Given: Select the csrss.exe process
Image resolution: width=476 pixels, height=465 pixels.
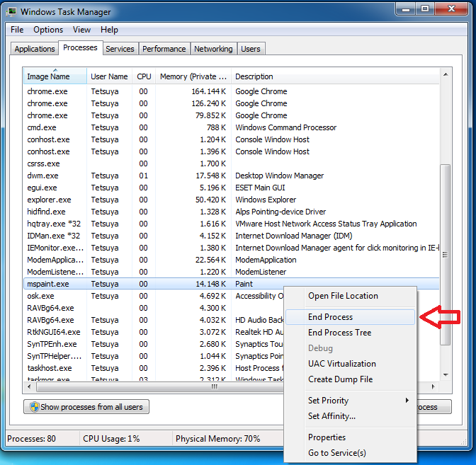Looking at the screenshot, I should pyautogui.click(x=232, y=163).
